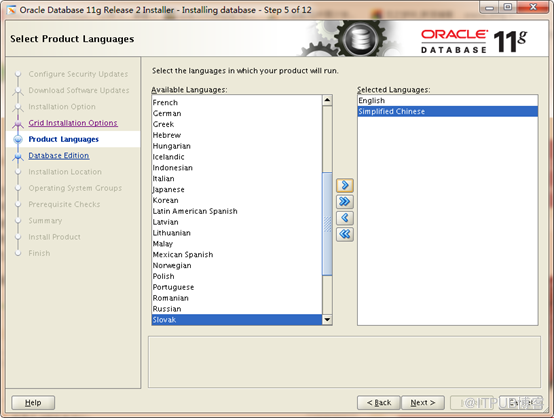This screenshot has width=554, height=418.
Task: Select Hebrew in Available Languages
Action: (x=237, y=135)
